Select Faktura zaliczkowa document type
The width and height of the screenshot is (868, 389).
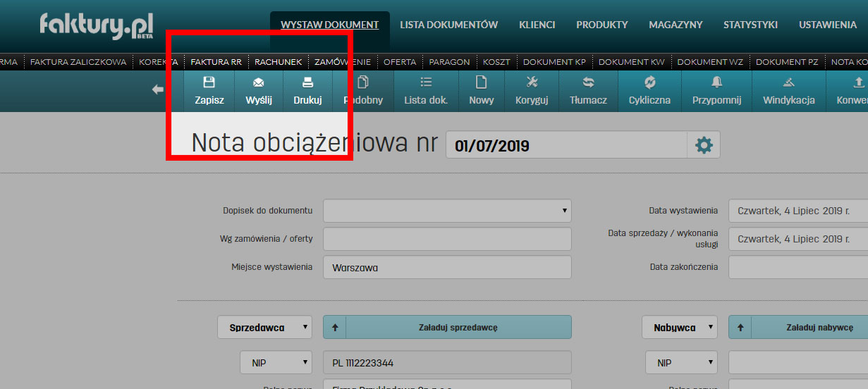point(78,62)
